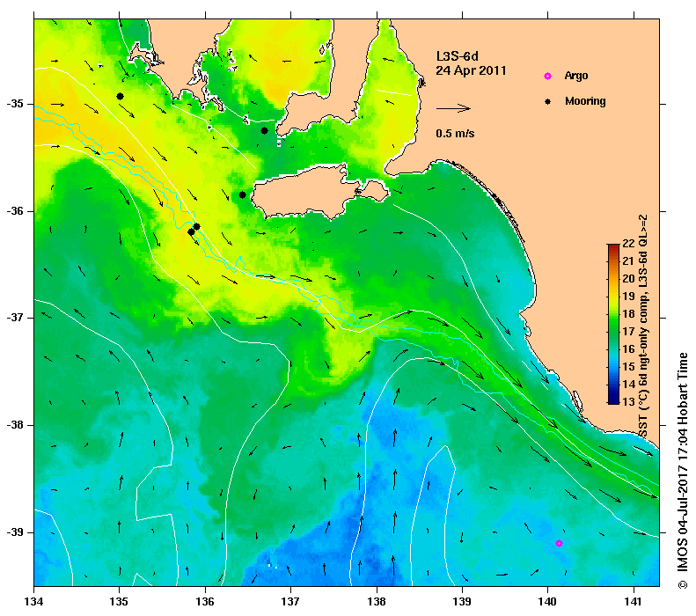Click the colorbar value '19'
The height and width of the screenshot is (616, 696).
point(628,296)
